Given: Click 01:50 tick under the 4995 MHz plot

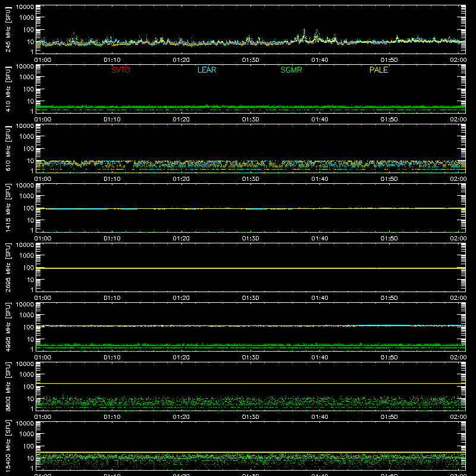Looking at the screenshot, I should pyautogui.click(x=389, y=358).
